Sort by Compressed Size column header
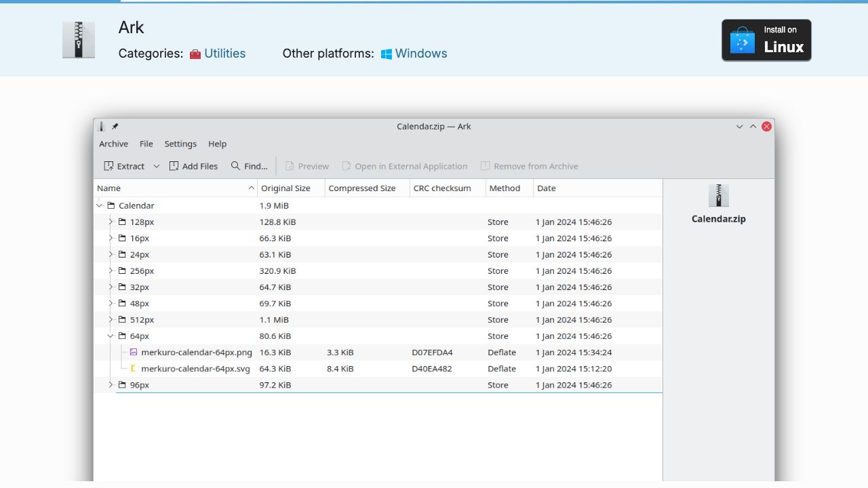The height and width of the screenshot is (488, 868). click(x=367, y=188)
